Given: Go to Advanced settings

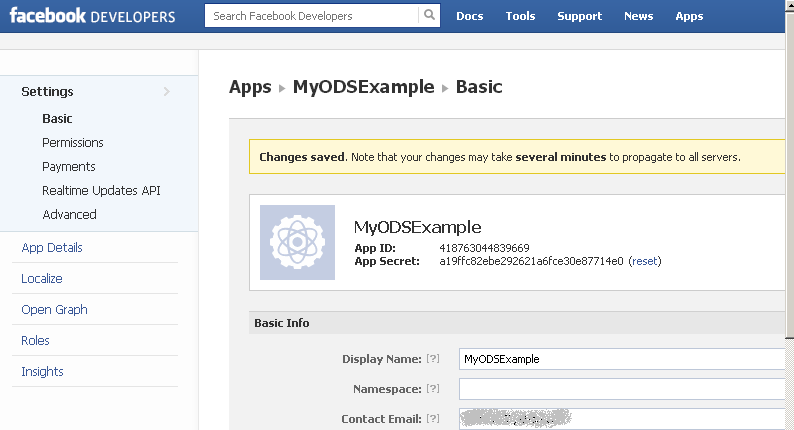Looking at the screenshot, I should pyautogui.click(x=70, y=215).
